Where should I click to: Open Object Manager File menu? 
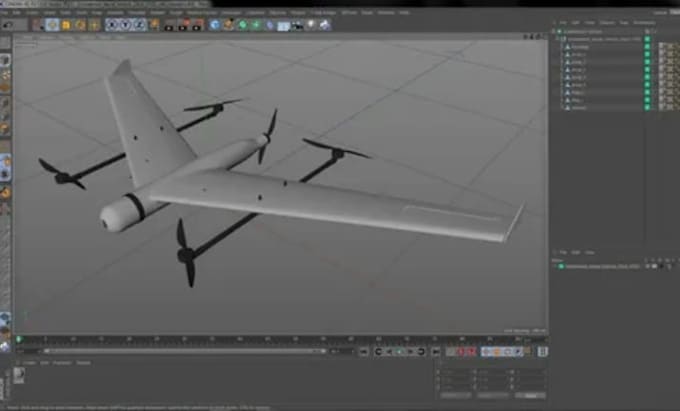(563, 23)
